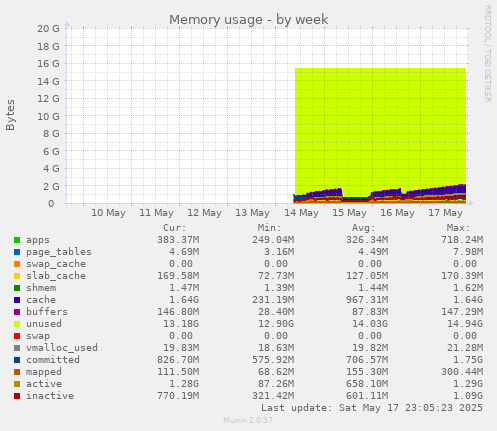The height and width of the screenshot is (431, 497).
Task: Click the '16 G' y-axis label
Action: click(48, 64)
